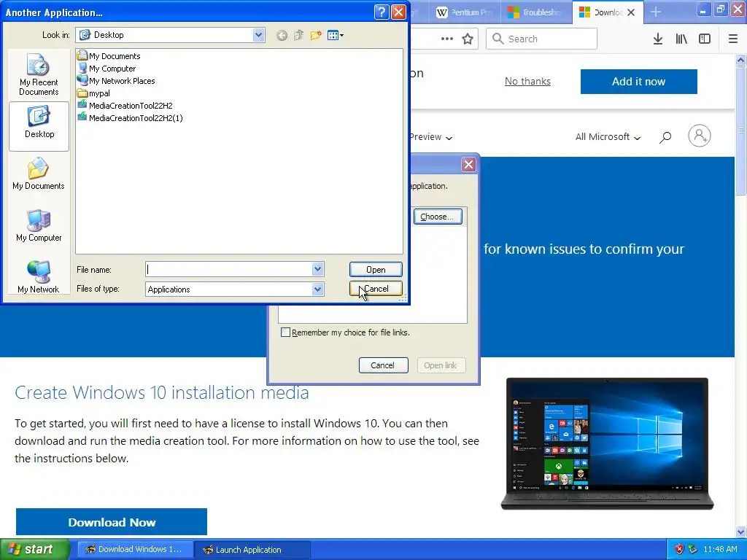747x560 pixels.
Task: Select My Documents in places bar
Action: pyautogui.click(x=39, y=174)
